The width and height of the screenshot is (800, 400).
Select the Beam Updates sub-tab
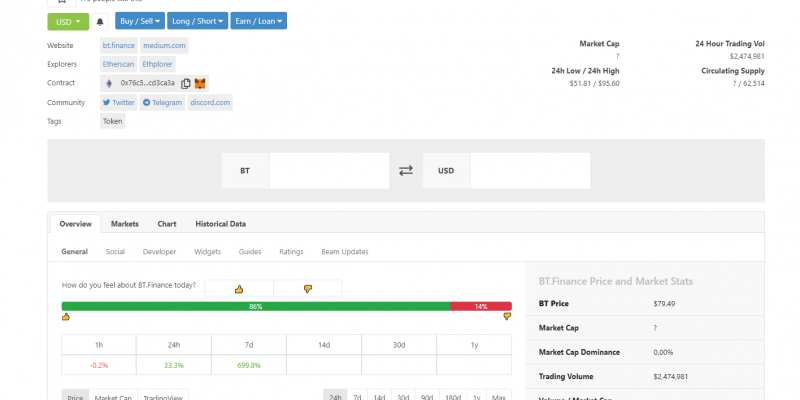point(345,252)
